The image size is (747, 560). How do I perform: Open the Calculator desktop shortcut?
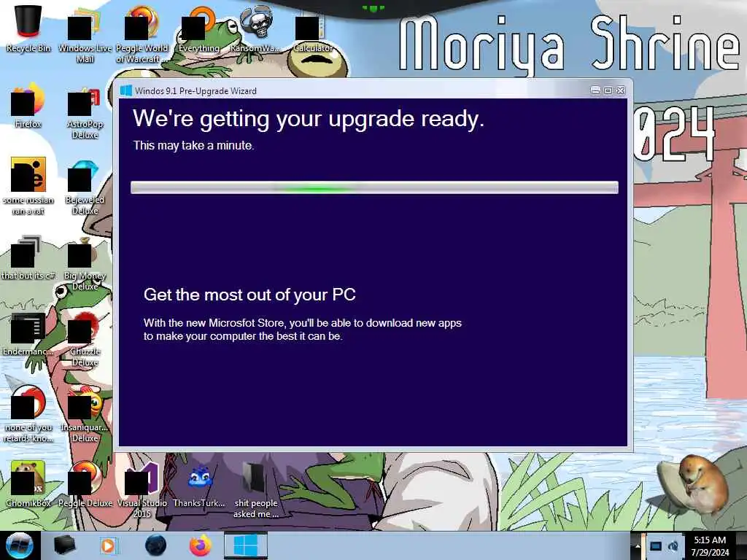[x=312, y=29]
